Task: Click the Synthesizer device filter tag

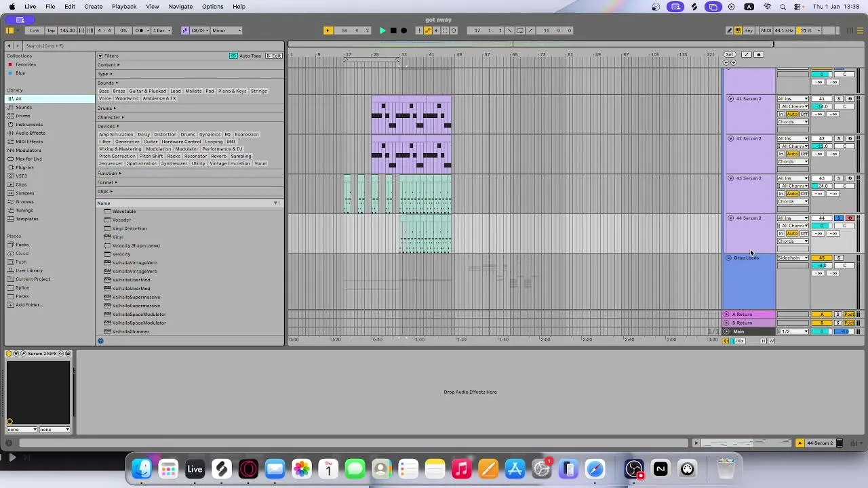Action: (174, 163)
